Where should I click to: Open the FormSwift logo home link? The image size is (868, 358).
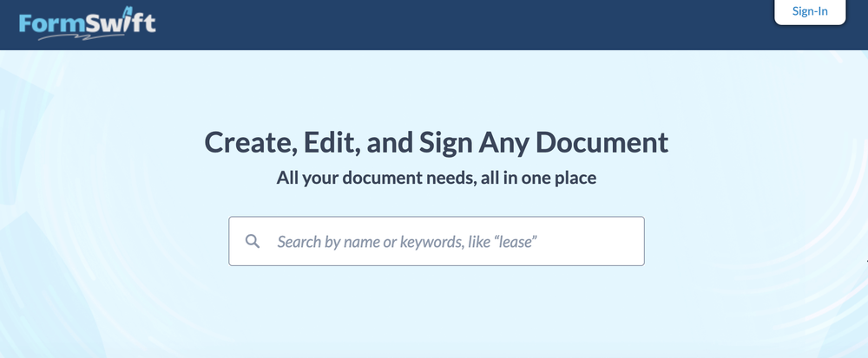87,23
